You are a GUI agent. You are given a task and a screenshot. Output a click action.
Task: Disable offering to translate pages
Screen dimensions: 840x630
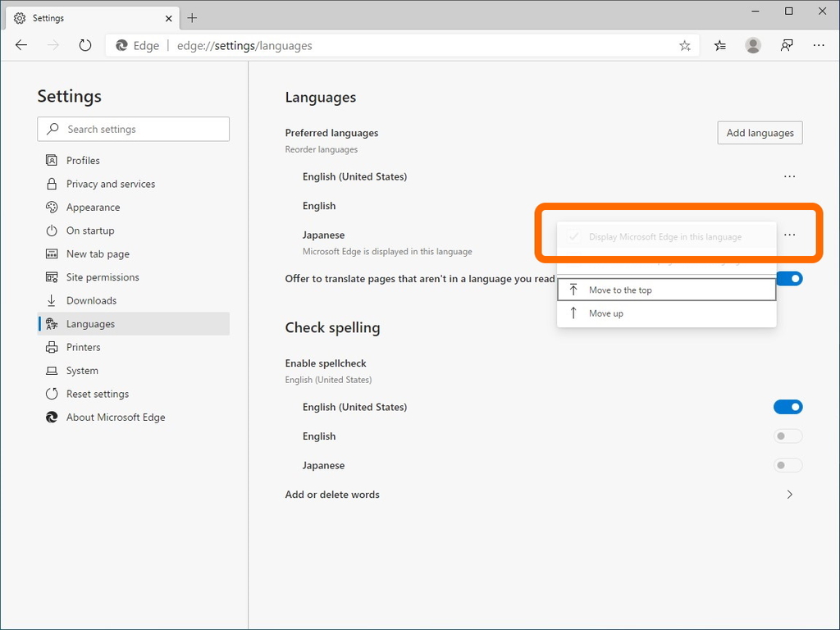[788, 278]
